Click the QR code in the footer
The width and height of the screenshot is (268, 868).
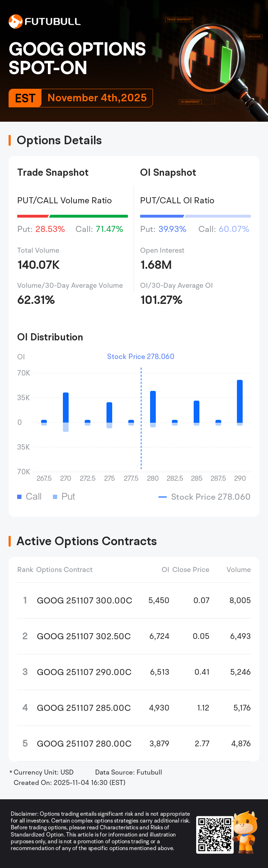214,835
